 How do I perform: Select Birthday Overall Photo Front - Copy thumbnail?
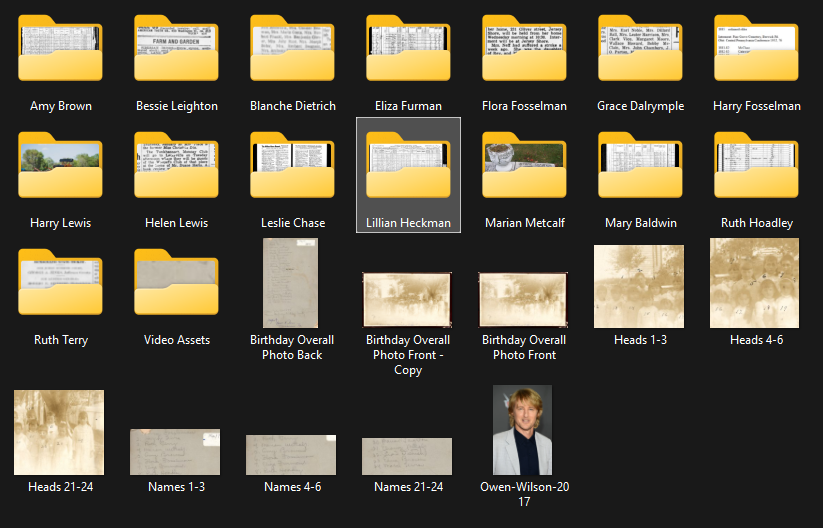coord(407,300)
